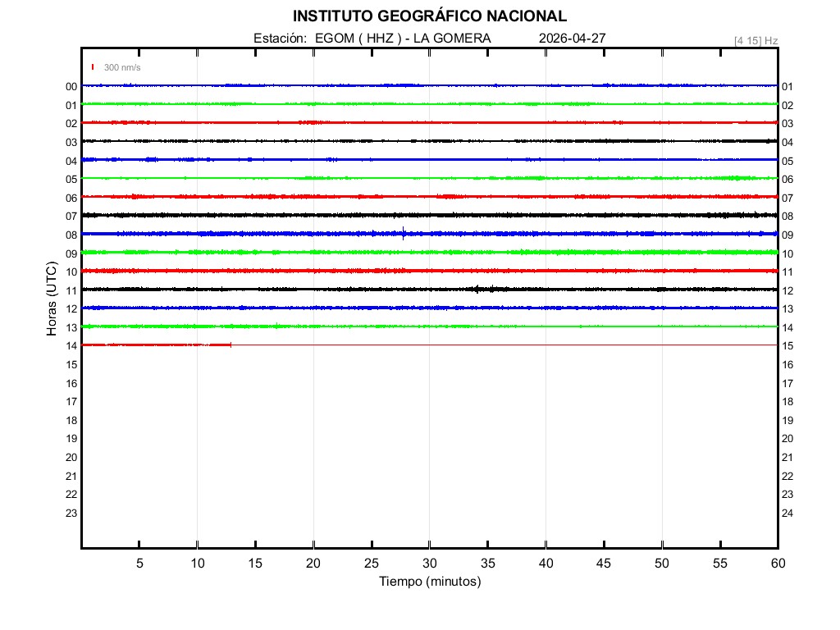Click the 5 minute tick label
This screenshot has width=840, height=630.
tap(139, 564)
